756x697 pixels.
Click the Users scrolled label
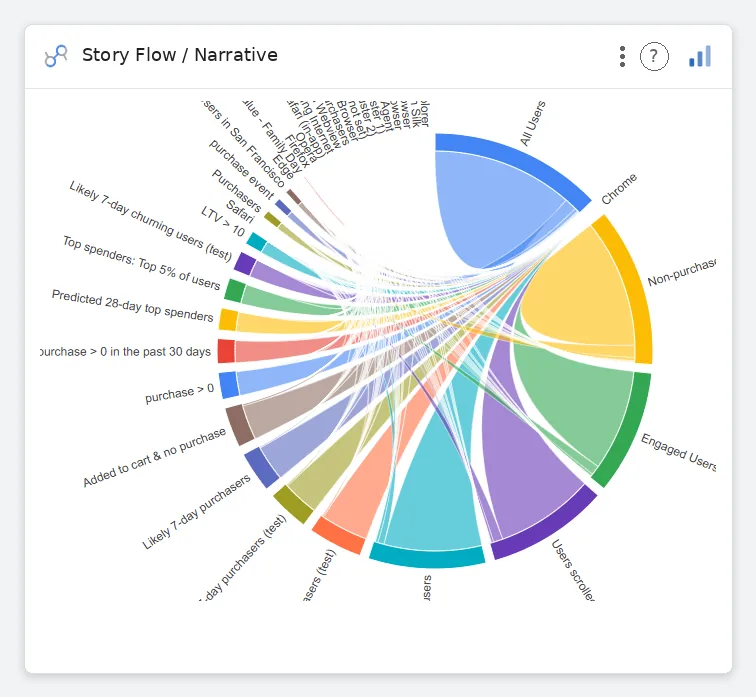[573, 570]
